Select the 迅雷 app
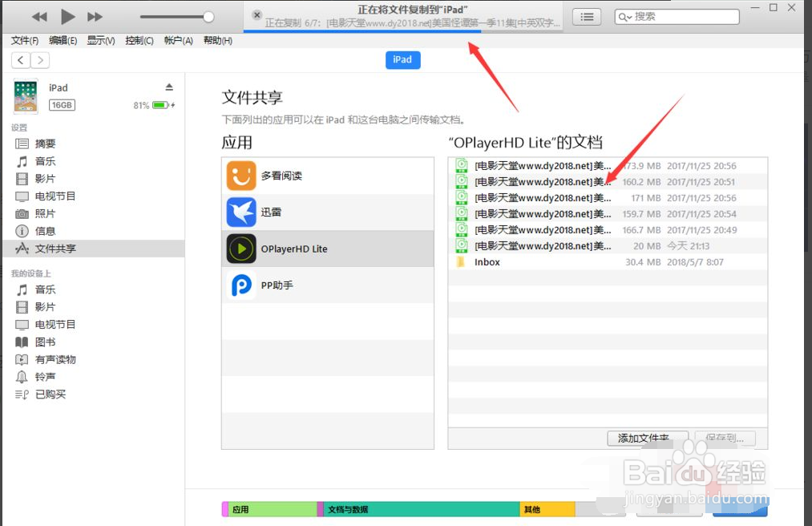812x526 pixels. 327,212
